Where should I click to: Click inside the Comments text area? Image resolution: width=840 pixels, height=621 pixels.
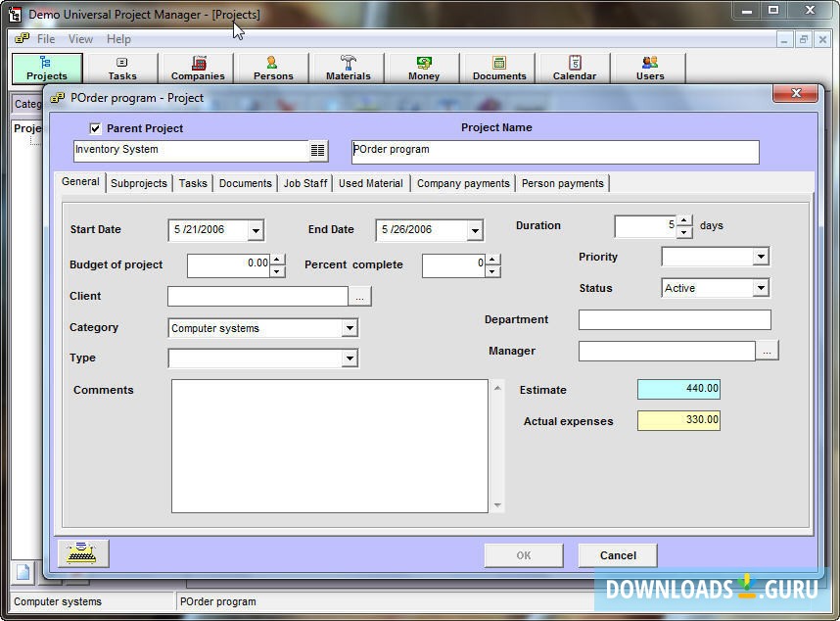pyautogui.click(x=329, y=446)
